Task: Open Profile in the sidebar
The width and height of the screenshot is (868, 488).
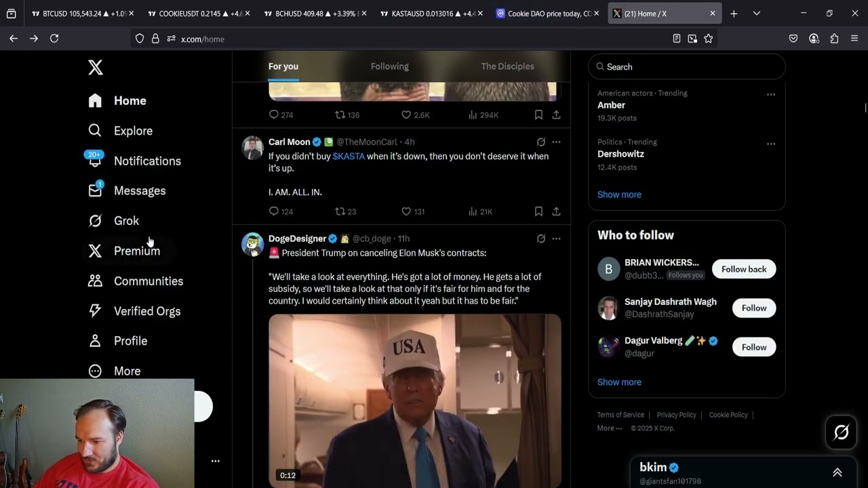Action: [x=117, y=341]
